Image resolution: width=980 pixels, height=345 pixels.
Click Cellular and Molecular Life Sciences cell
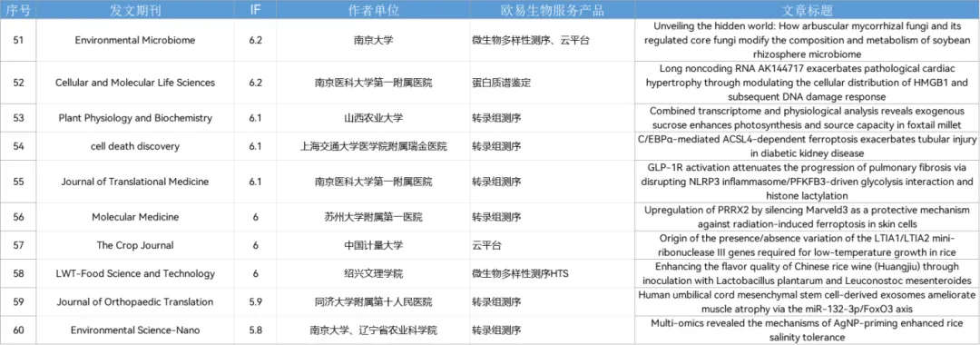(x=135, y=83)
